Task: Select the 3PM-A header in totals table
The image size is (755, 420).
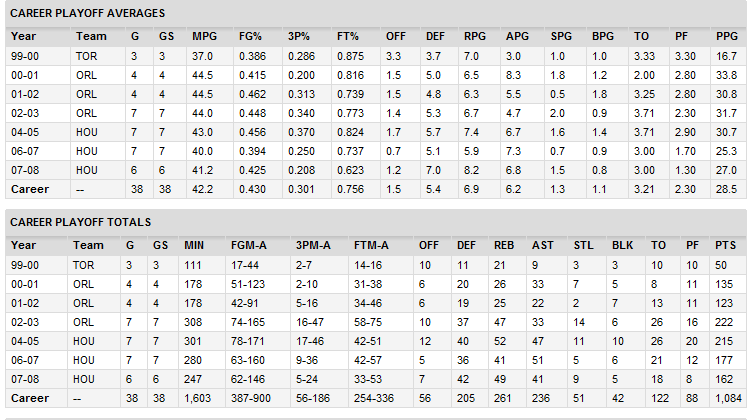Action: pos(313,246)
